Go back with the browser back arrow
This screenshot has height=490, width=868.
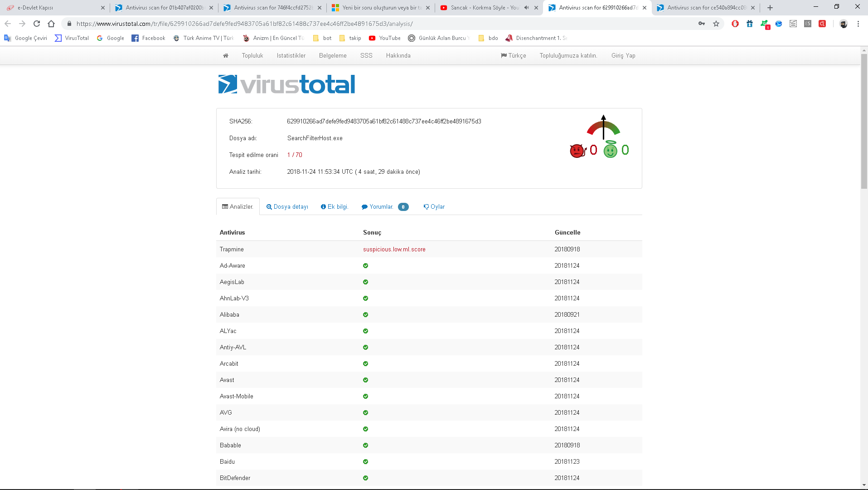[8, 24]
